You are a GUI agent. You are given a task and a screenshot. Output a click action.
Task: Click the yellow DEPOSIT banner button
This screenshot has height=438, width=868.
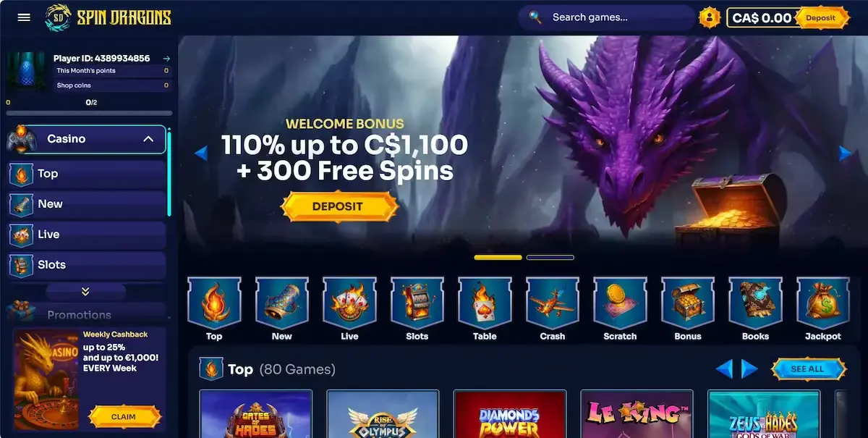[x=339, y=206]
